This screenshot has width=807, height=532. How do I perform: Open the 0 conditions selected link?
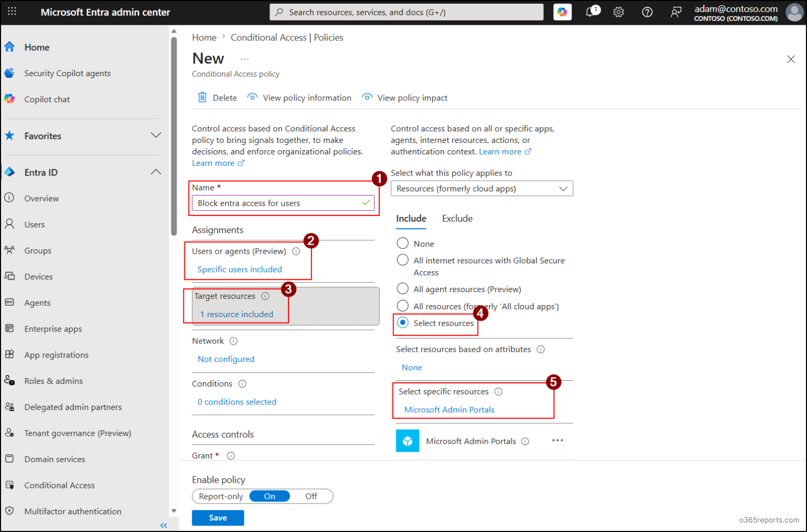[237, 402]
